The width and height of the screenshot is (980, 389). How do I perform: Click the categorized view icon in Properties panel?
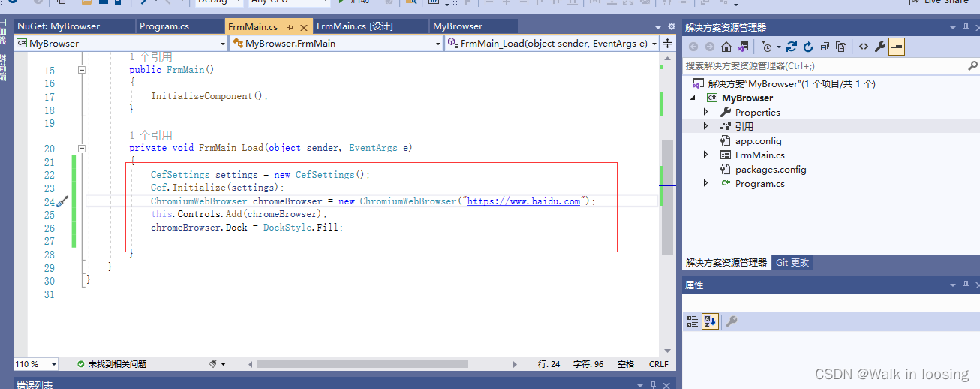(x=693, y=321)
